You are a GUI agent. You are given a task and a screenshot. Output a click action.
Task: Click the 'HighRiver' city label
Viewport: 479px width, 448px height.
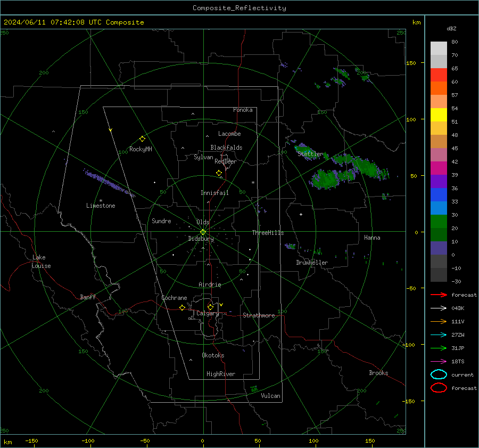click(x=221, y=374)
